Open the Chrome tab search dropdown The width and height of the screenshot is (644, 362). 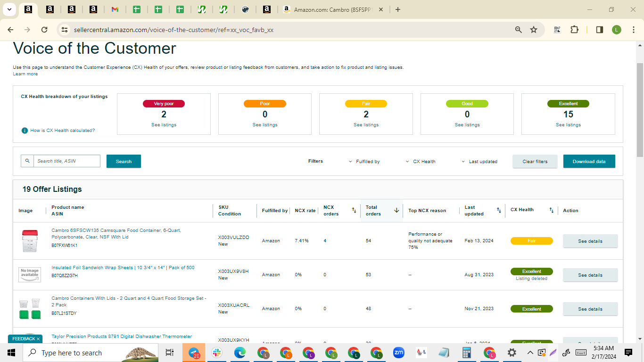(x=9, y=9)
